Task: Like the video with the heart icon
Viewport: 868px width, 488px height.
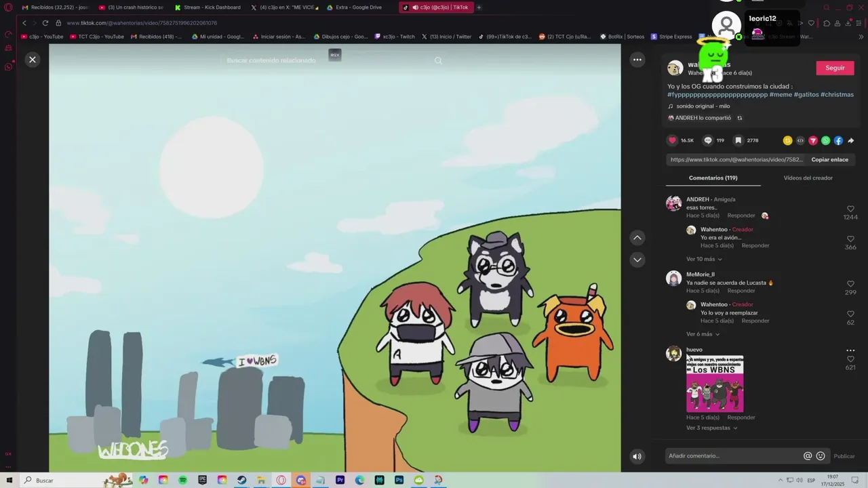Action: click(x=673, y=140)
